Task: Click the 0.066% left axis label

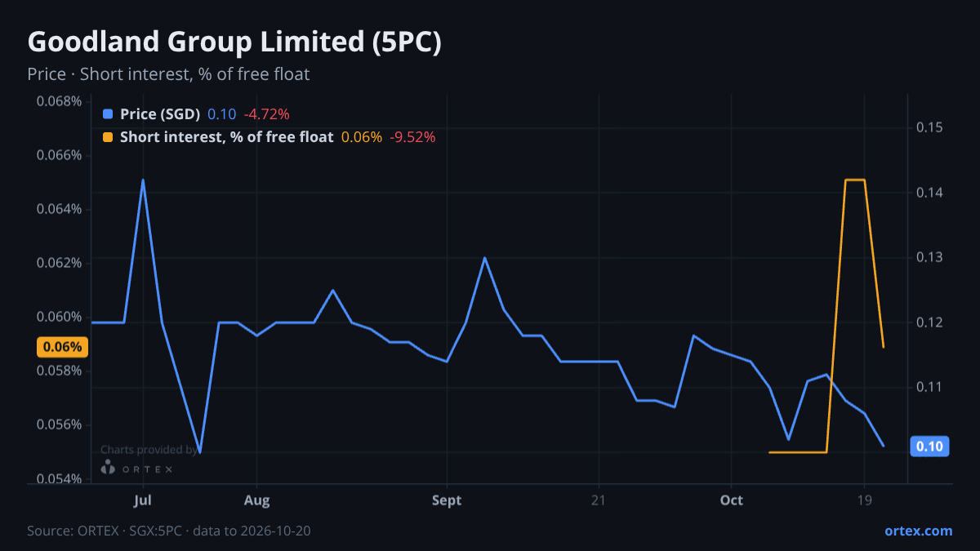Action: click(x=59, y=155)
